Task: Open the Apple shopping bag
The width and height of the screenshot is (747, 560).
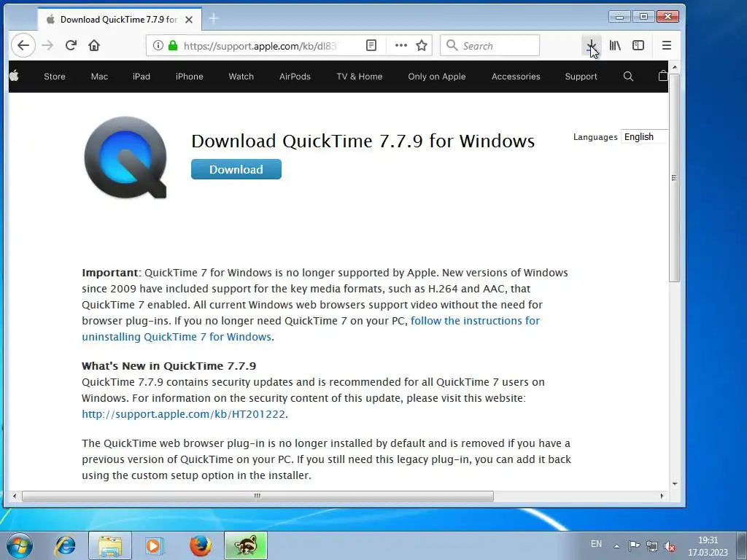Action: [662, 76]
